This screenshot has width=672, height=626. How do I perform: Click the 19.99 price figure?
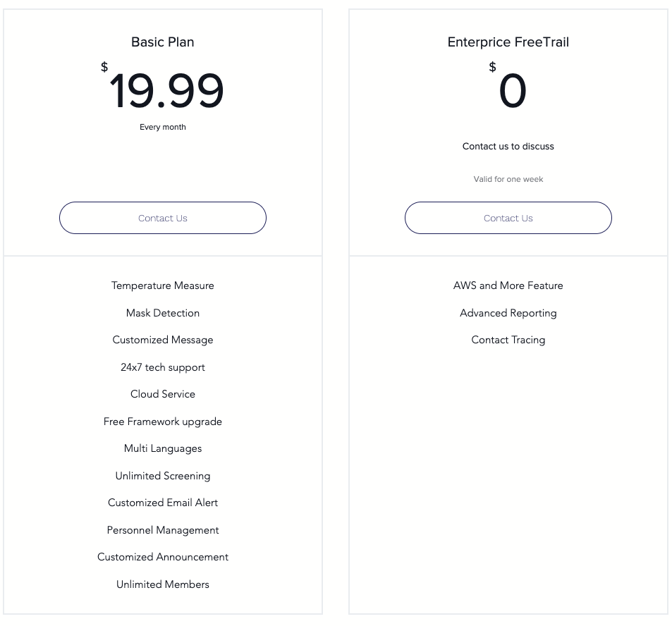click(x=166, y=90)
